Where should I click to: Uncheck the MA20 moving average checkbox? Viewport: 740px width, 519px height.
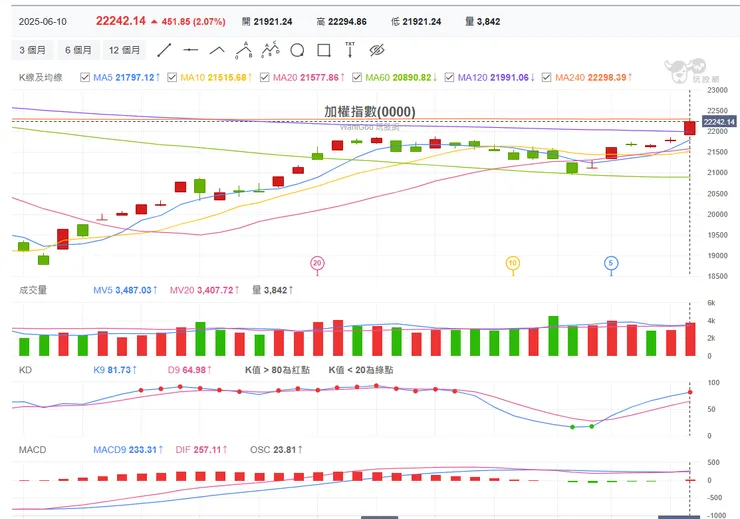point(265,77)
